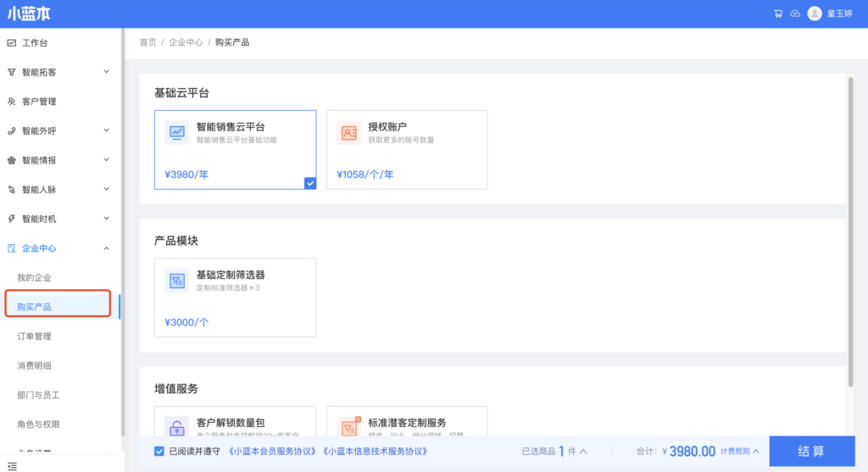Open 订单管理 in the sidebar
The height and width of the screenshot is (472, 868).
coord(35,336)
